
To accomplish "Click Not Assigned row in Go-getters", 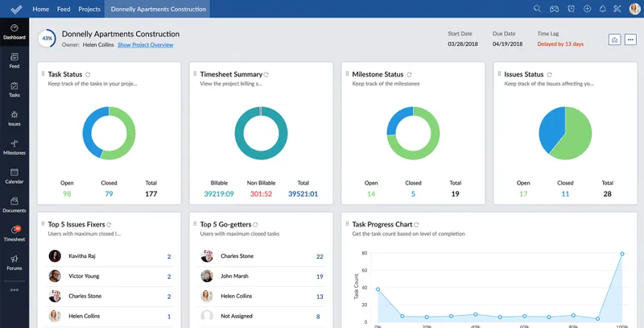I will [261, 316].
